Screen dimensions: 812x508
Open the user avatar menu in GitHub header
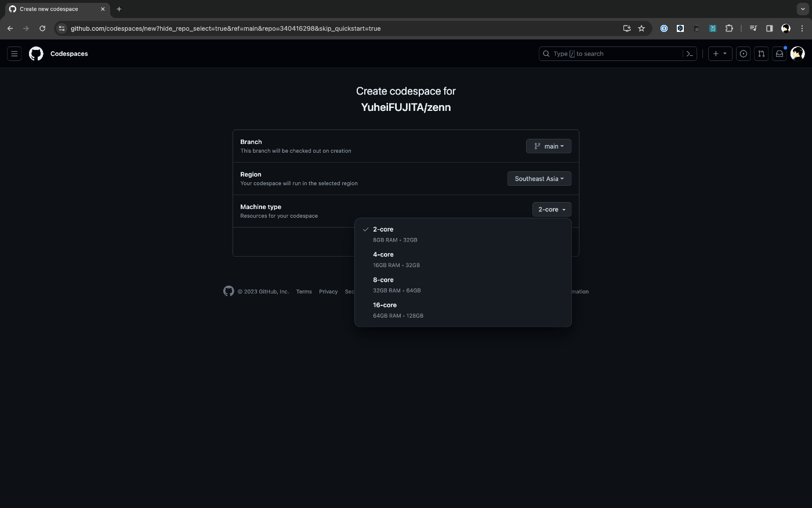pyautogui.click(x=797, y=53)
